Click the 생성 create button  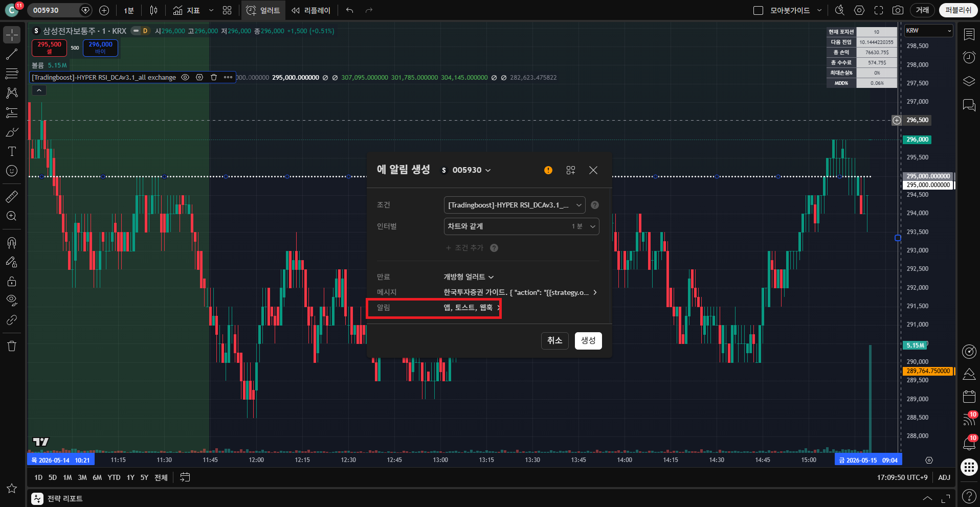[x=588, y=340]
